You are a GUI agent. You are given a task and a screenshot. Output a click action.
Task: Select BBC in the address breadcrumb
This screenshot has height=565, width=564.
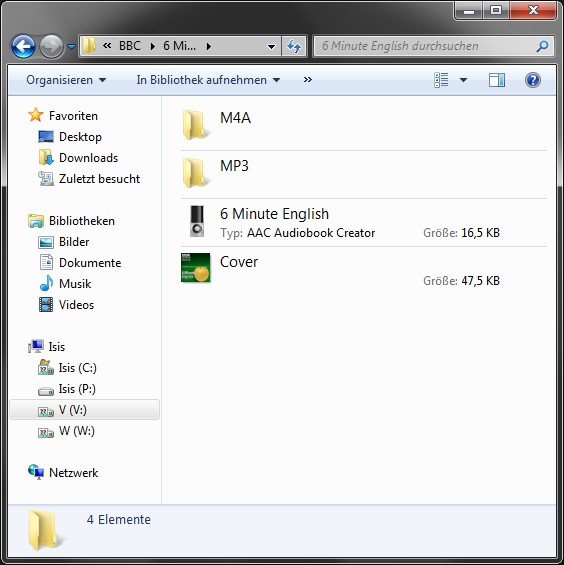(130, 46)
